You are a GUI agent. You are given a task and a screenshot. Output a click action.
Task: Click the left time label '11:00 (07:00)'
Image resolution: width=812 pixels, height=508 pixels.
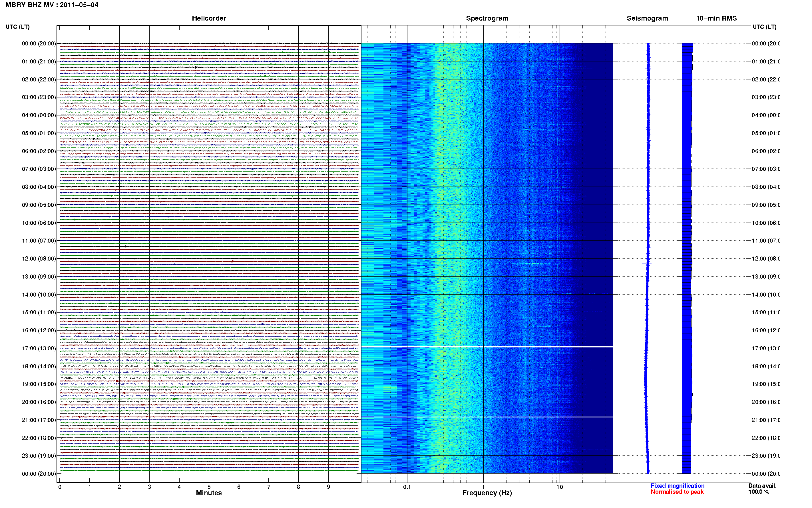[x=39, y=241]
